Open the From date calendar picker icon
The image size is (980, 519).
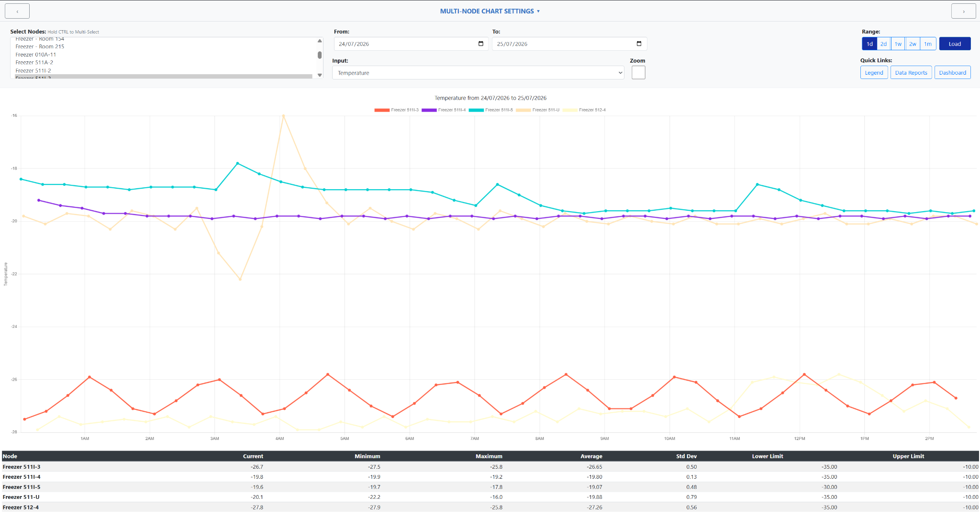click(x=481, y=44)
